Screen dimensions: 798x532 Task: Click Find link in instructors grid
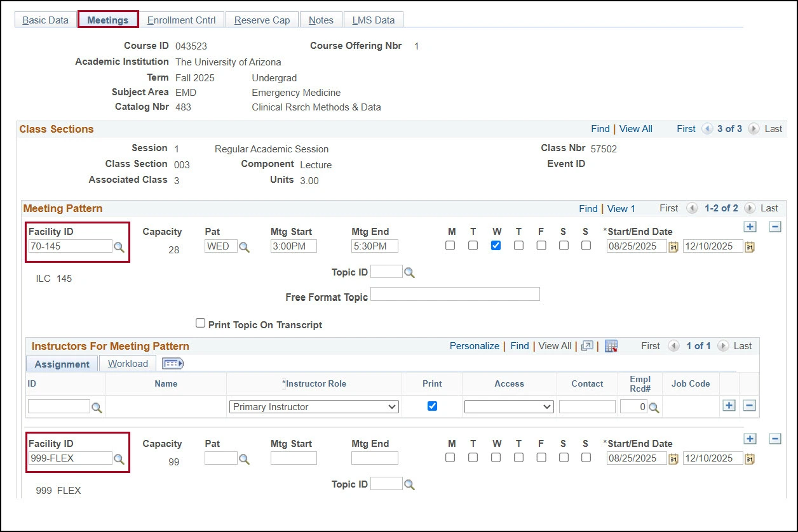pos(520,346)
